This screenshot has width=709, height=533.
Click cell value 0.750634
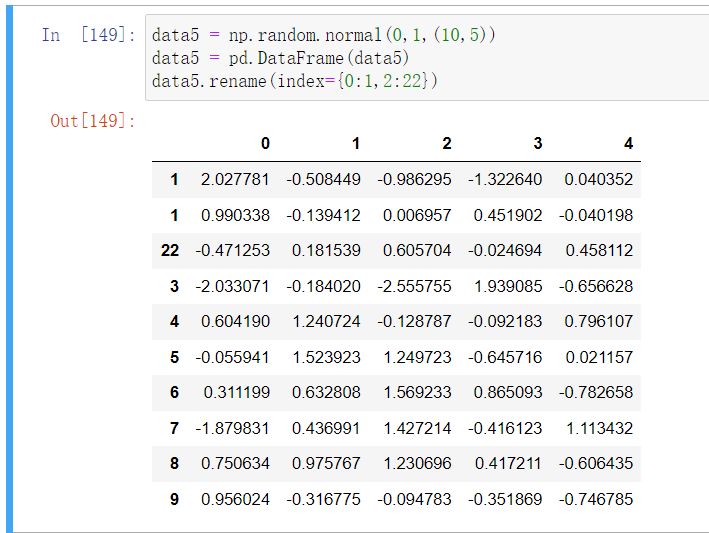235,463
